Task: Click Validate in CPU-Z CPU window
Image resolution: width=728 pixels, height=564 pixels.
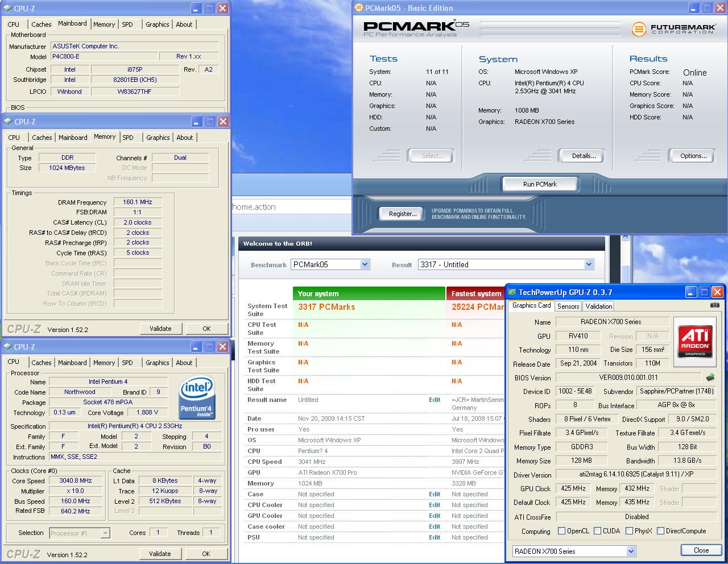Action: tap(160, 553)
